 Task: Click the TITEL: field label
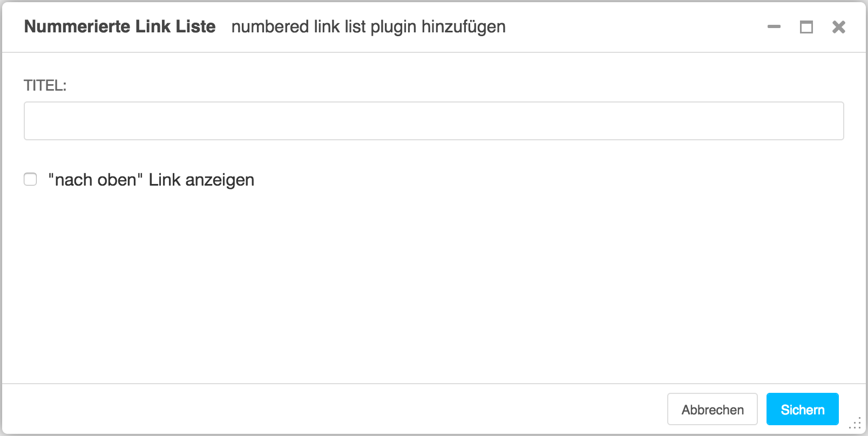click(45, 85)
